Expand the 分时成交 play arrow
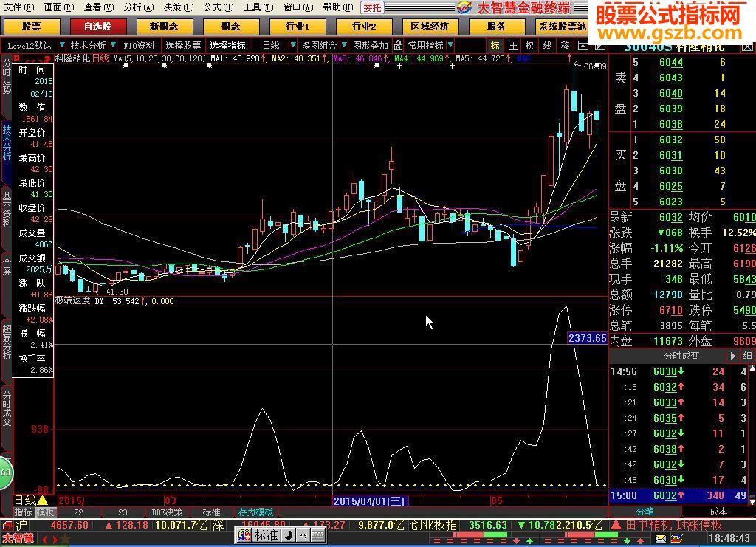Screen dimensions: 756x547 click(732, 356)
